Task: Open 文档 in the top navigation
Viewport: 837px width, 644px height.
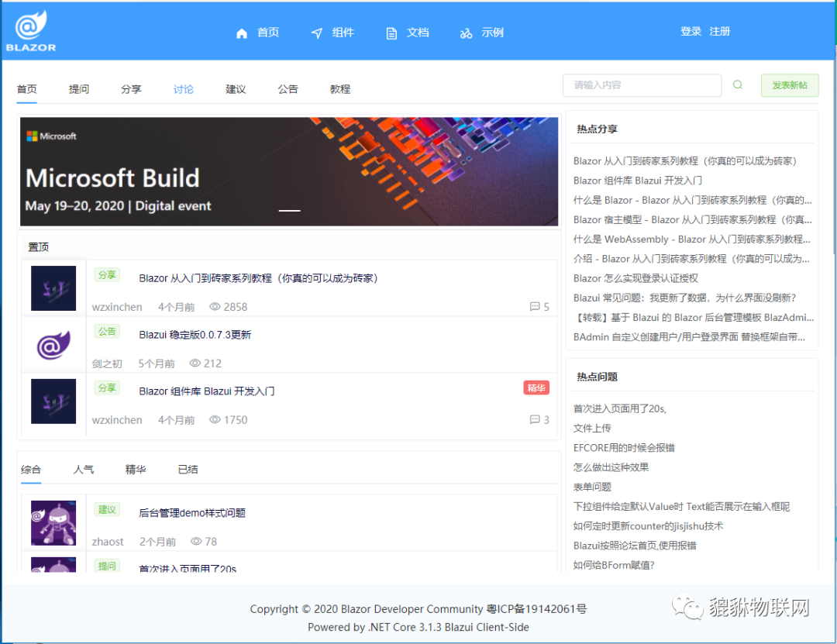Action: 418,33
